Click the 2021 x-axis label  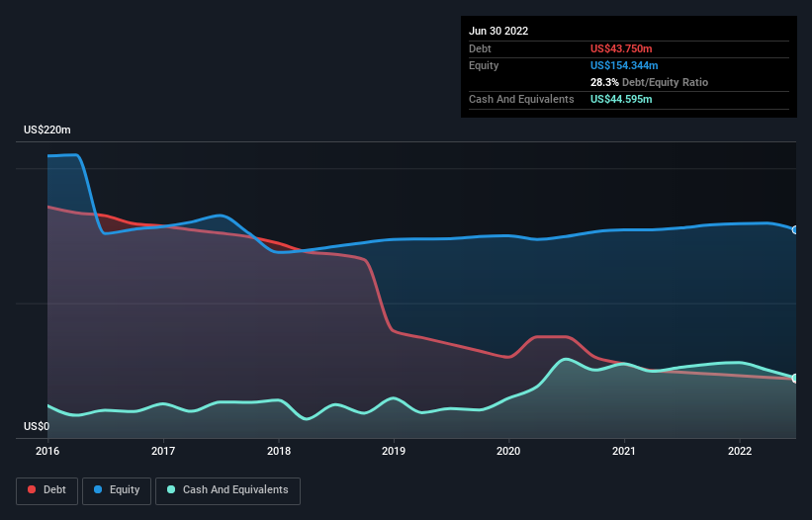pos(624,451)
